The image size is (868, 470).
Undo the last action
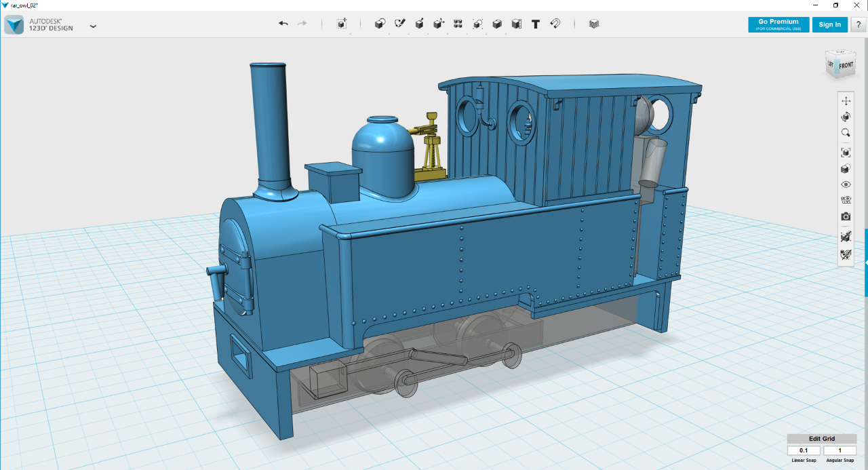pyautogui.click(x=283, y=24)
